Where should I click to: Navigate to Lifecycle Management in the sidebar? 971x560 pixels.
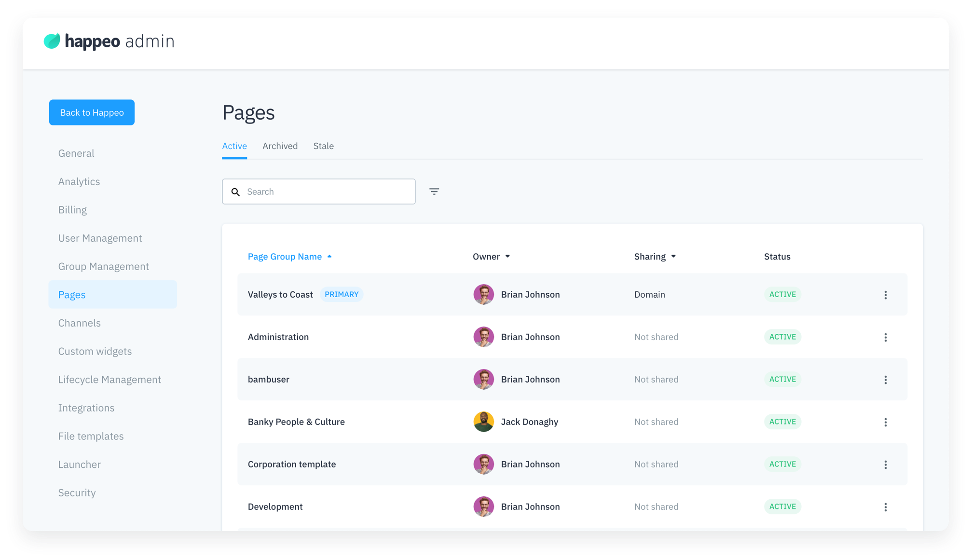click(x=109, y=380)
